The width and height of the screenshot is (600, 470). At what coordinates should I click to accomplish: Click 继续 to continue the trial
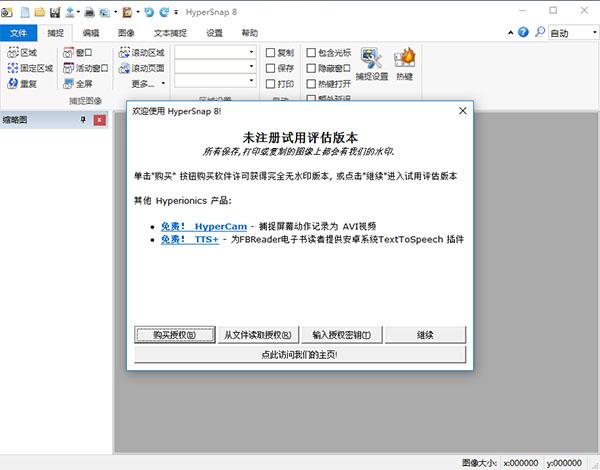click(x=425, y=335)
